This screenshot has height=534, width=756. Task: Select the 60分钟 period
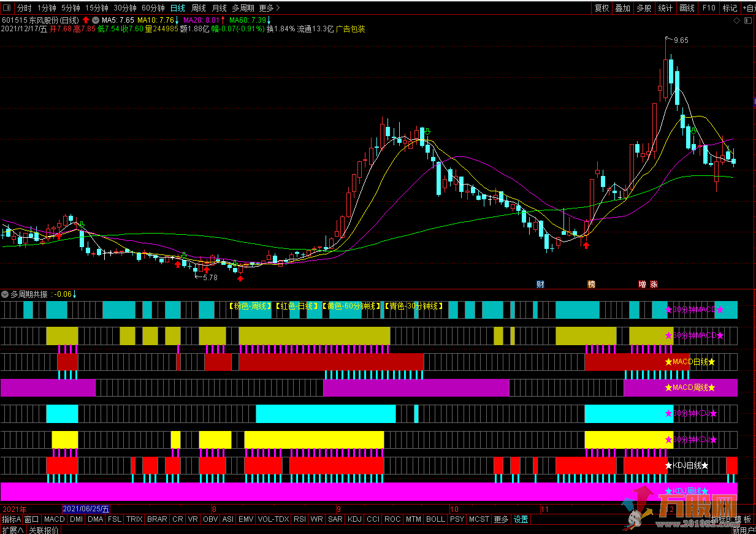pos(153,8)
